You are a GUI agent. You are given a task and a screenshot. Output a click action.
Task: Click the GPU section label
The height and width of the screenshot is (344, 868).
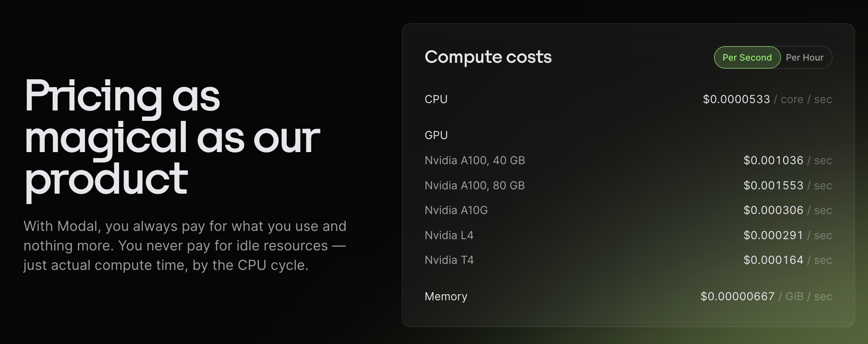pos(436,135)
